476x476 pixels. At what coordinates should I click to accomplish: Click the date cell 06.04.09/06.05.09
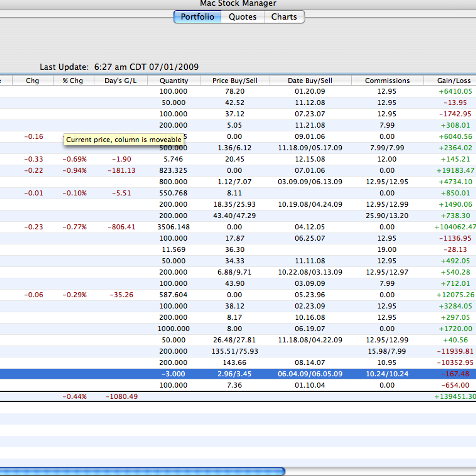310,374
